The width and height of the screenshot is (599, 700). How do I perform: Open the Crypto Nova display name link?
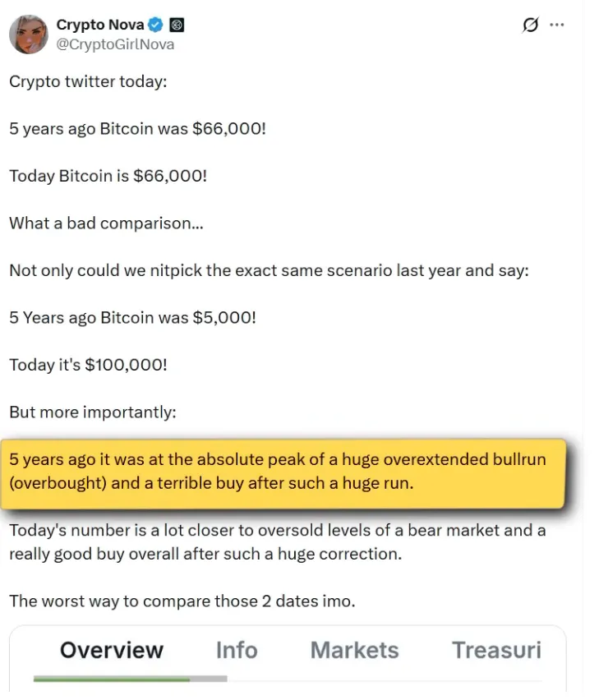pos(99,25)
